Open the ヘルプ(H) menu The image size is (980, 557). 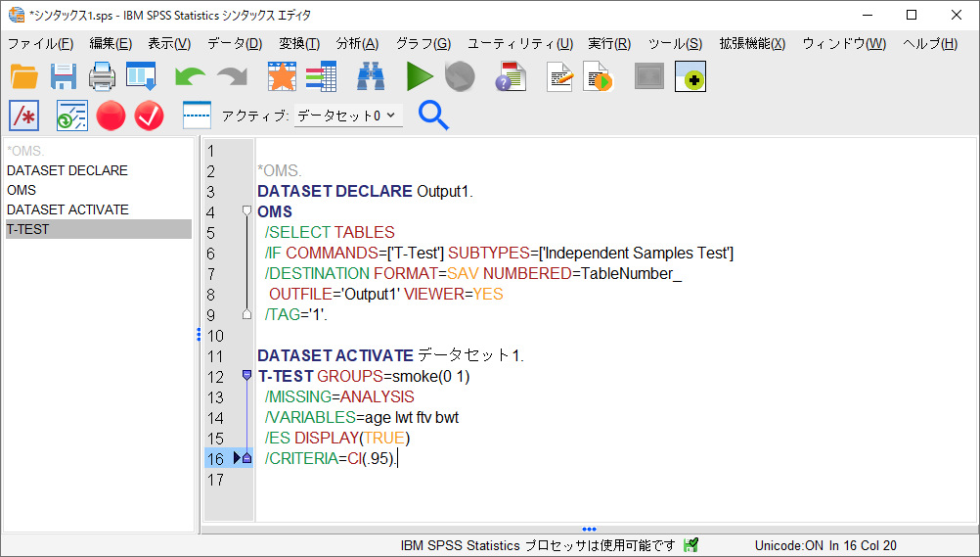pos(930,44)
